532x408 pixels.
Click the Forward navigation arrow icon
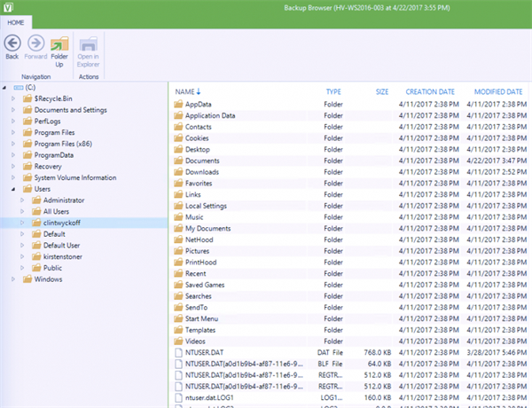[35, 43]
